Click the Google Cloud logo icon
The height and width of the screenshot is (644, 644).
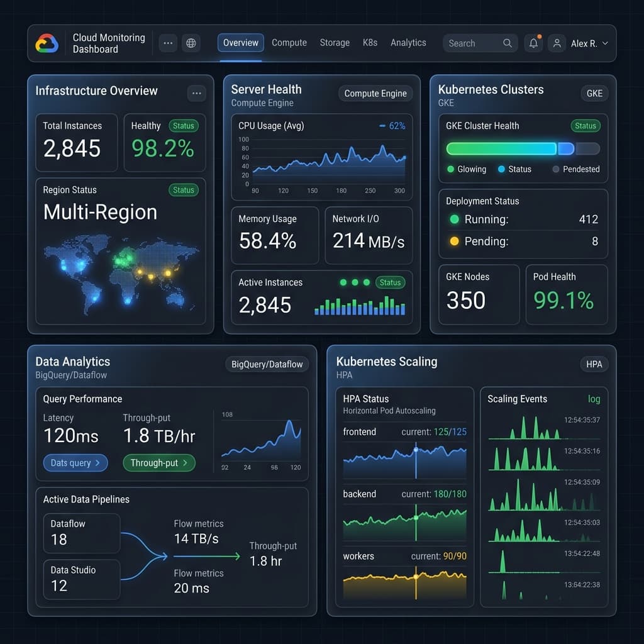point(47,43)
